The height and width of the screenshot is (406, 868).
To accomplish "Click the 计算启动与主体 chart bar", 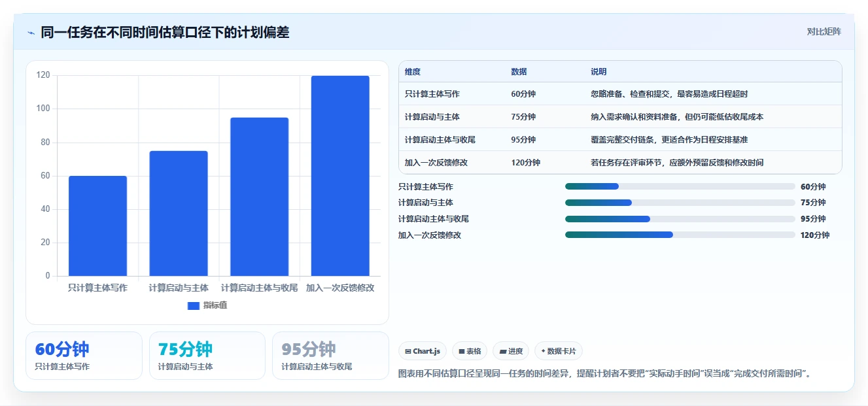I will point(179,213).
